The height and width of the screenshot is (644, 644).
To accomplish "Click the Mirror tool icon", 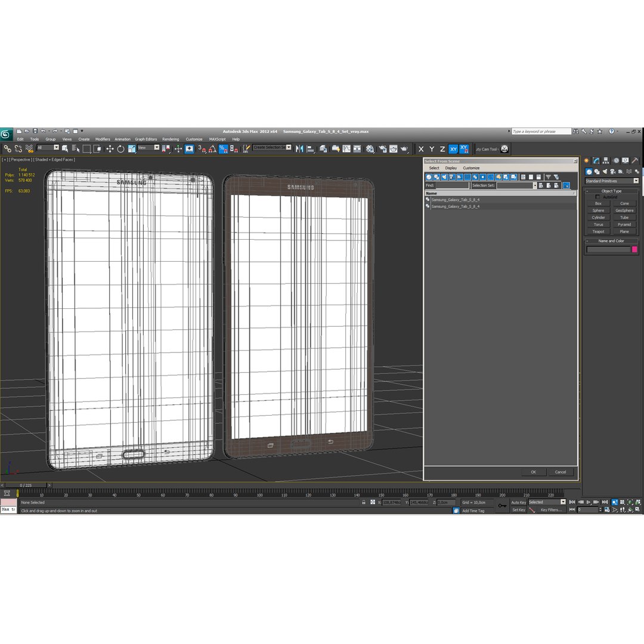I will point(299,148).
